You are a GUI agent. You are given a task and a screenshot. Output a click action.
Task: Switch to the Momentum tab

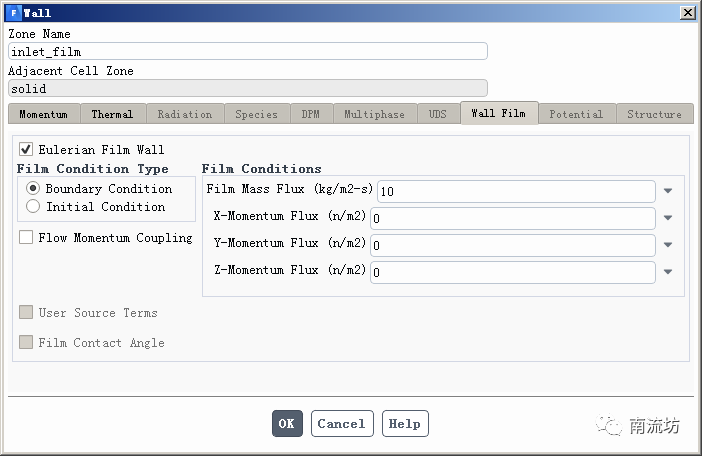pyautogui.click(x=43, y=114)
